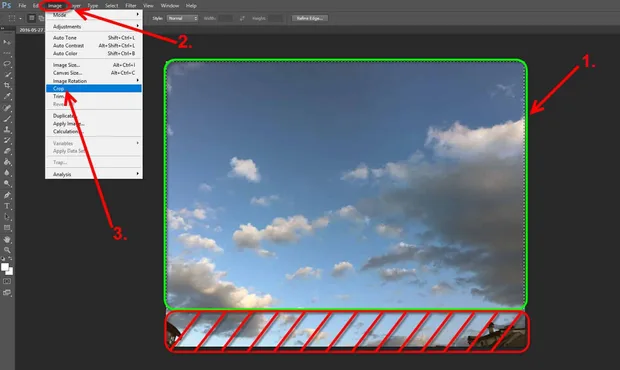Open the View menu
This screenshot has height=370, width=620.
[x=148, y=6]
